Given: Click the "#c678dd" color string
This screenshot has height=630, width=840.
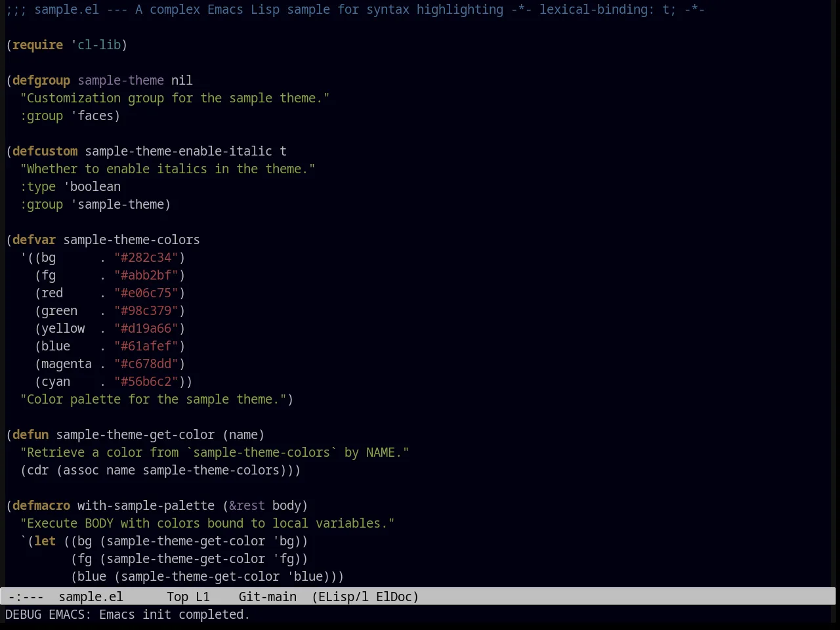Looking at the screenshot, I should coord(146,364).
